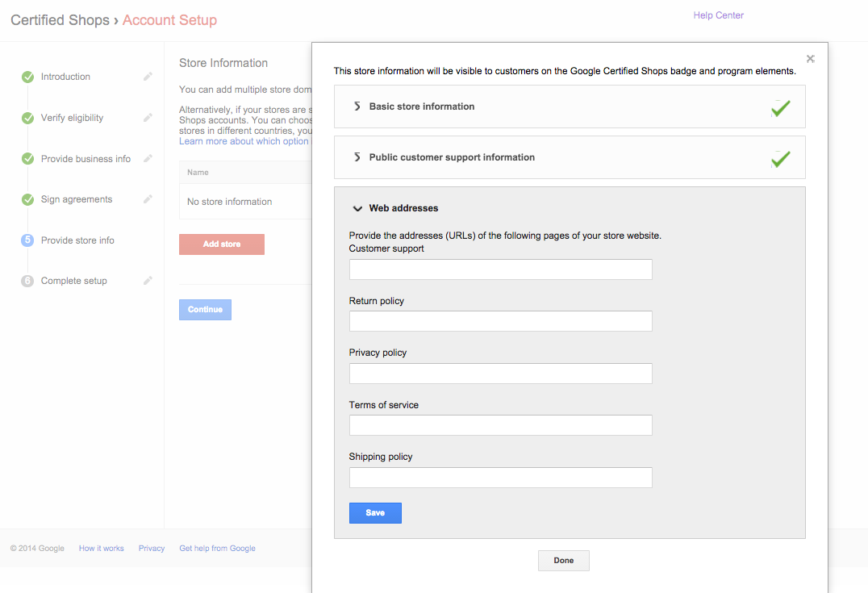
Task: Focus the Terms of service URL field
Action: click(x=500, y=425)
